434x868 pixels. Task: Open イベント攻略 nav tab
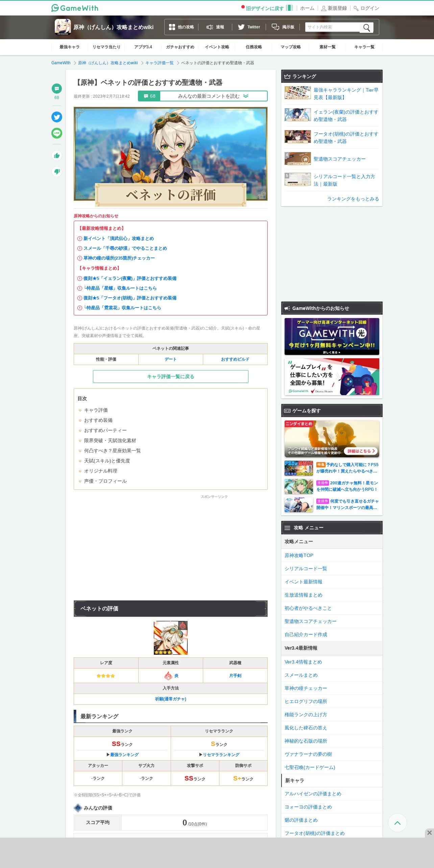(217, 47)
